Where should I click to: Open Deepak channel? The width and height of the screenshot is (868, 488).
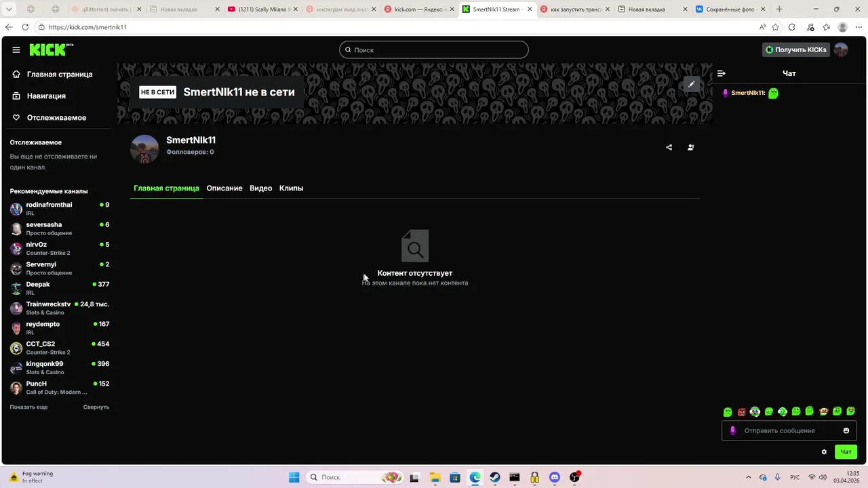pyautogui.click(x=59, y=288)
